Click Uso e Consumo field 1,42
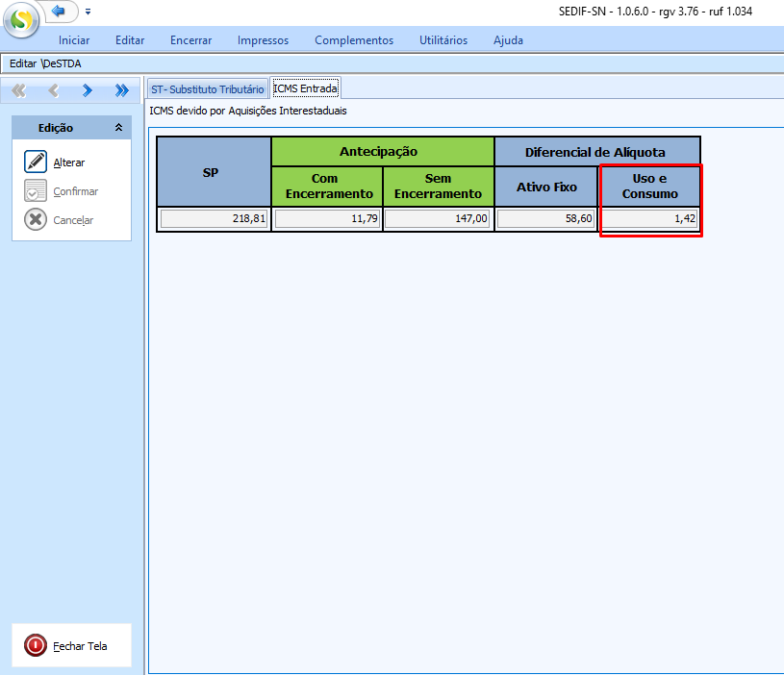 click(x=649, y=218)
